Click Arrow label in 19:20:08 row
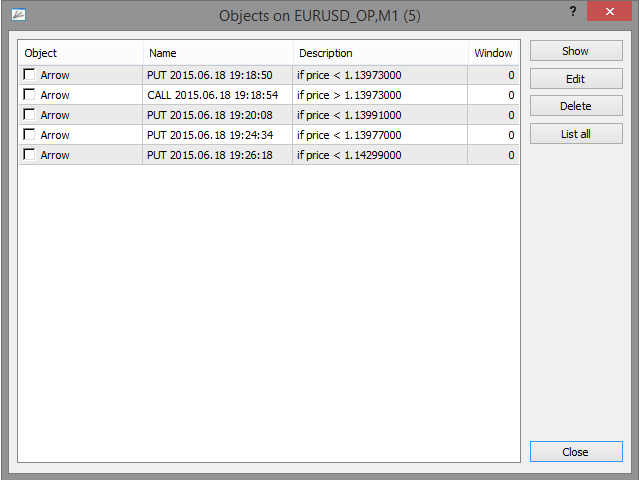 [x=55, y=115]
